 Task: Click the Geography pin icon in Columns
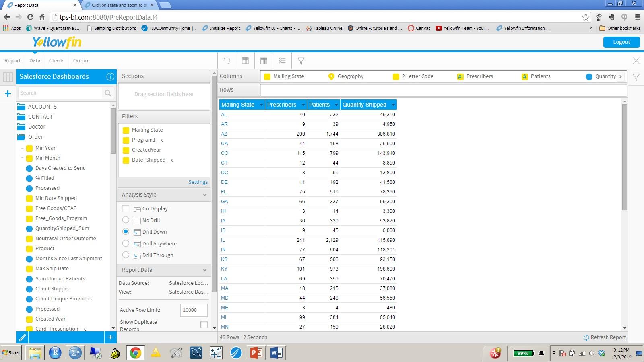point(331,77)
